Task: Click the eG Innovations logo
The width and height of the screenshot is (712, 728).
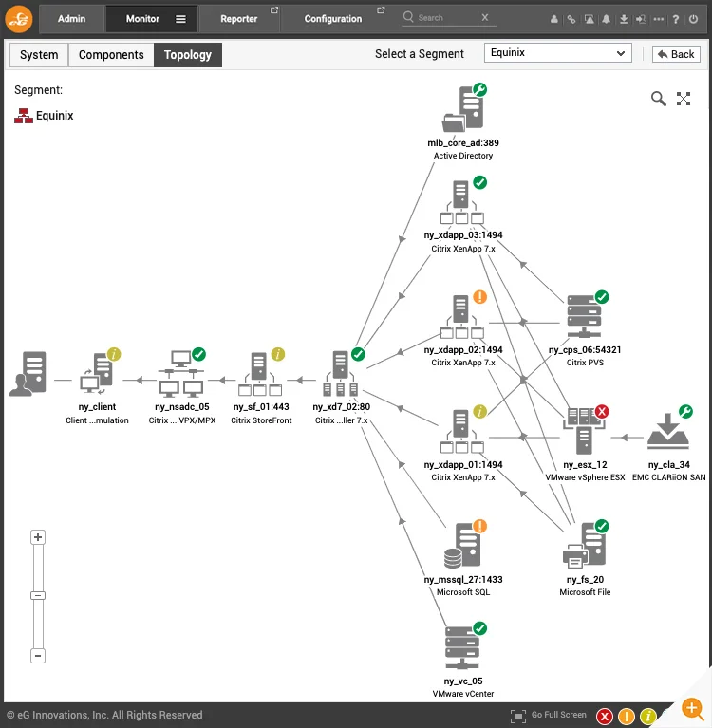Action: [x=19, y=19]
